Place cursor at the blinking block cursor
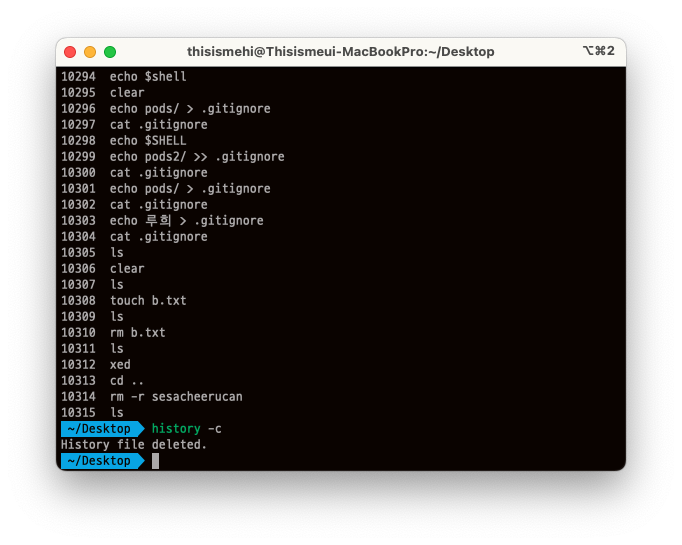 pos(155,461)
